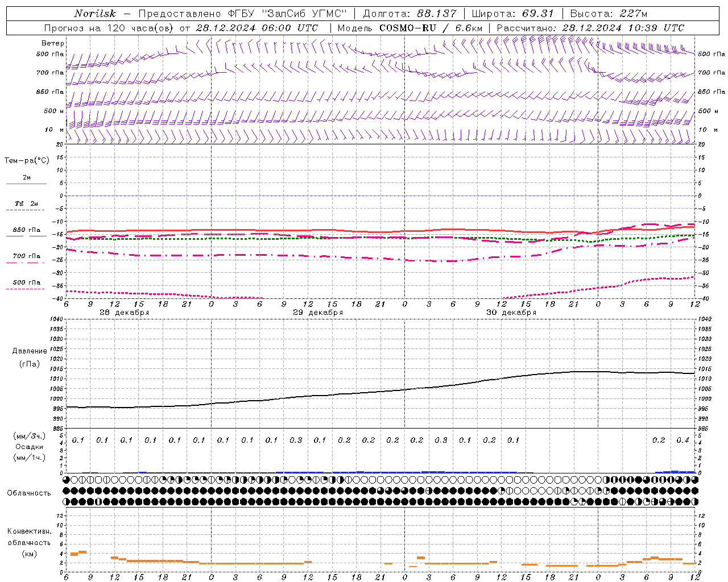
Task: Click the Ветер panel label
Action: [x=53, y=43]
